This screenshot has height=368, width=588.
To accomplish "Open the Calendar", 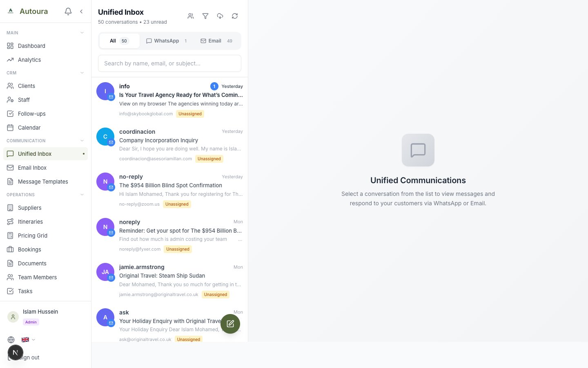I will click(45, 128).
